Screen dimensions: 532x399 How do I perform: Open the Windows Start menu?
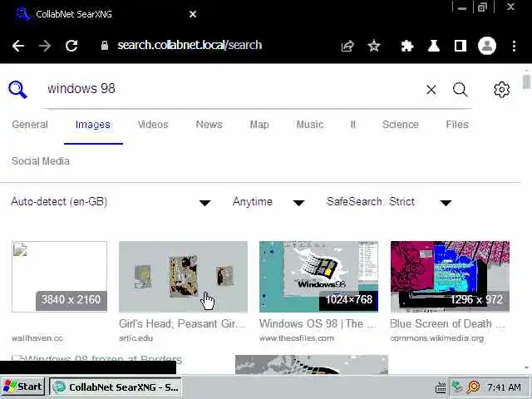click(x=22, y=387)
